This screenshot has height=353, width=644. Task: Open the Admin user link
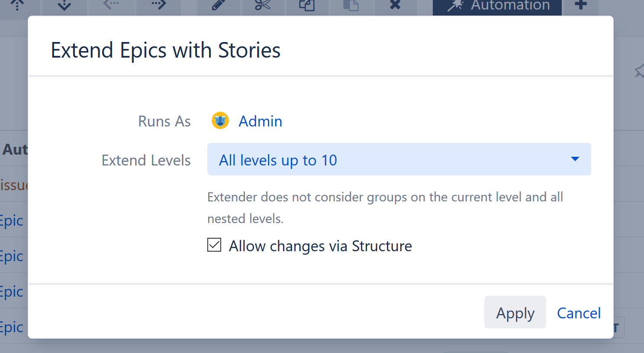(x=260, y=121)
